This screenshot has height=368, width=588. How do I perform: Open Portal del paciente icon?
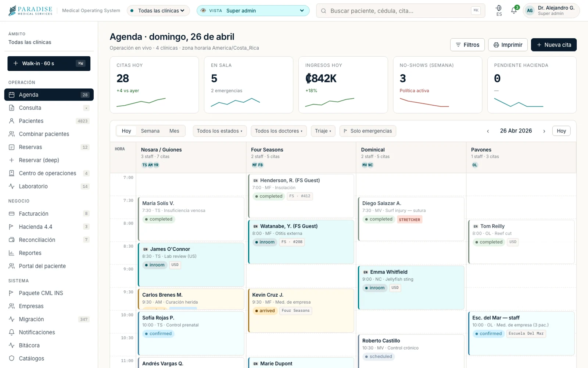click(11, 266)
